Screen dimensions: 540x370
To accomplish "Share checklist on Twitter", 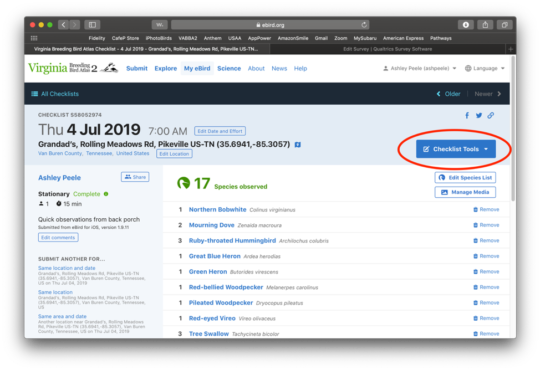I will [479, 115].
